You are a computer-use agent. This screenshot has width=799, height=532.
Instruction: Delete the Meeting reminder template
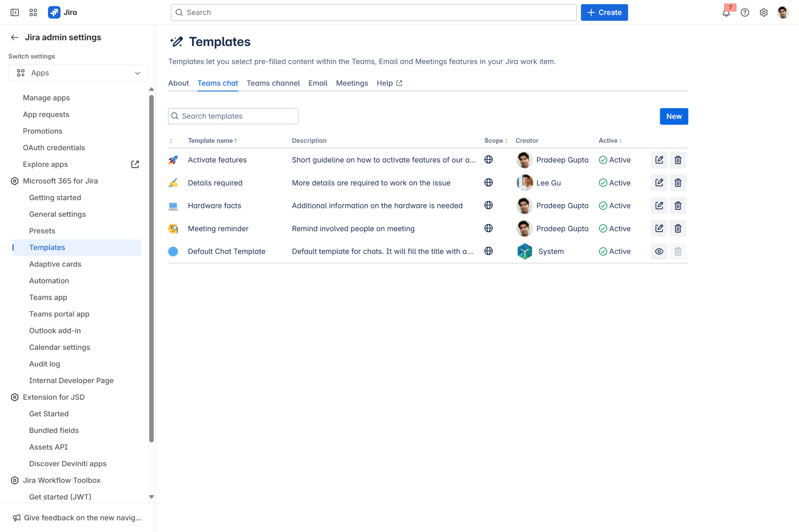click(x=678, y=229)
